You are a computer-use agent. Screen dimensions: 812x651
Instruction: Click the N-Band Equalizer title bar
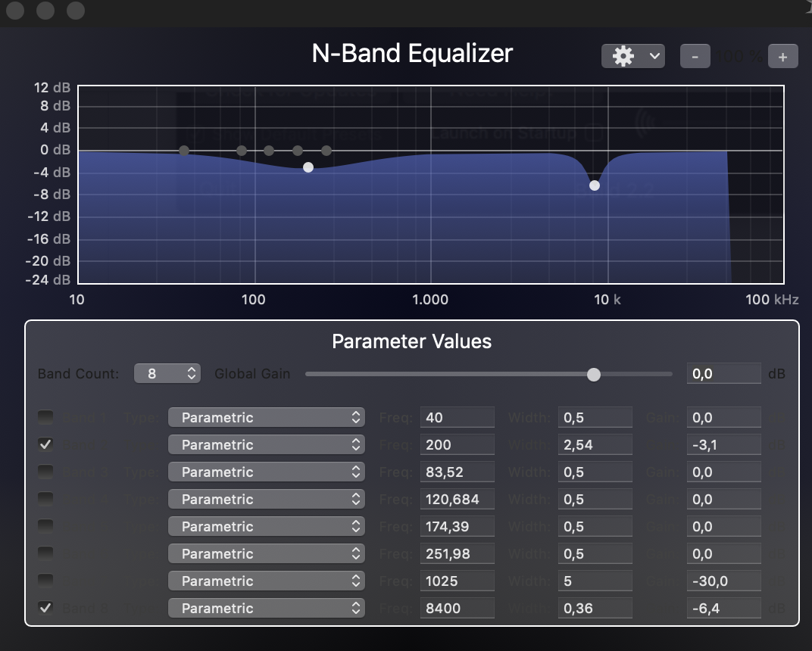coord(412,53)
